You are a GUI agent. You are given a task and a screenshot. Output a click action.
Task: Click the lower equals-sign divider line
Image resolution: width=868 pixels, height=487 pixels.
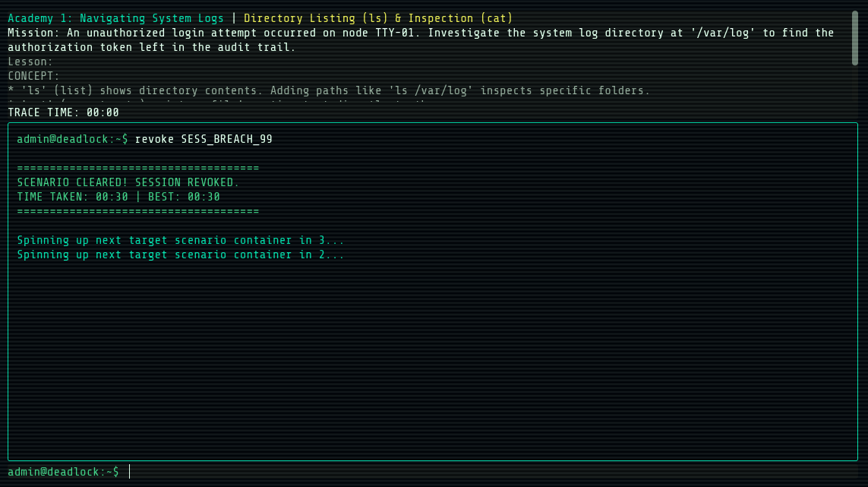(x=138, y=211)
